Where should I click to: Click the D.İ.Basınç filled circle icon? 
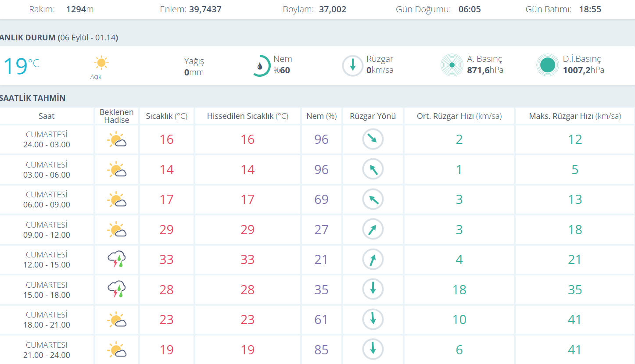tap(547, 65)
